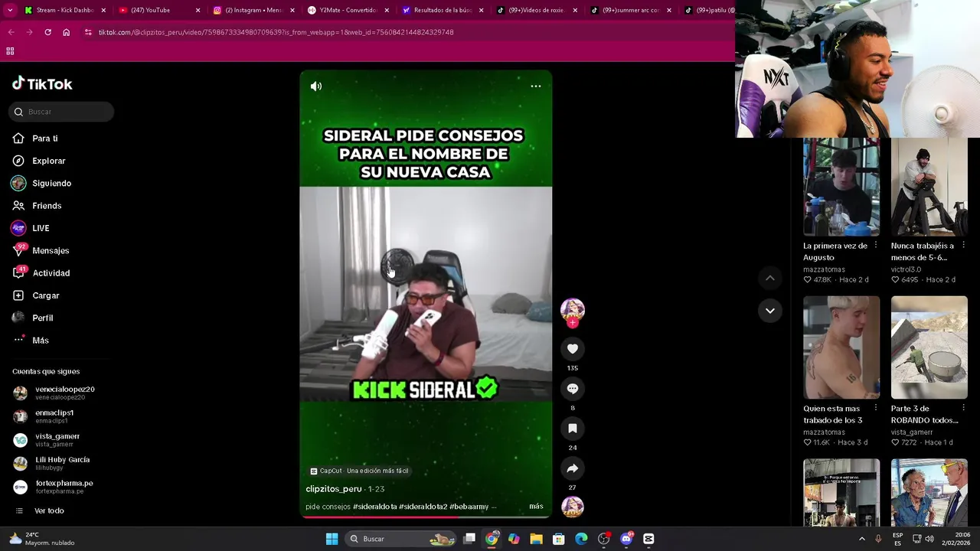Open options for Parte 3 ROBANDO video
This screenshot has width=980, height=551.
(x=963, y=409)
